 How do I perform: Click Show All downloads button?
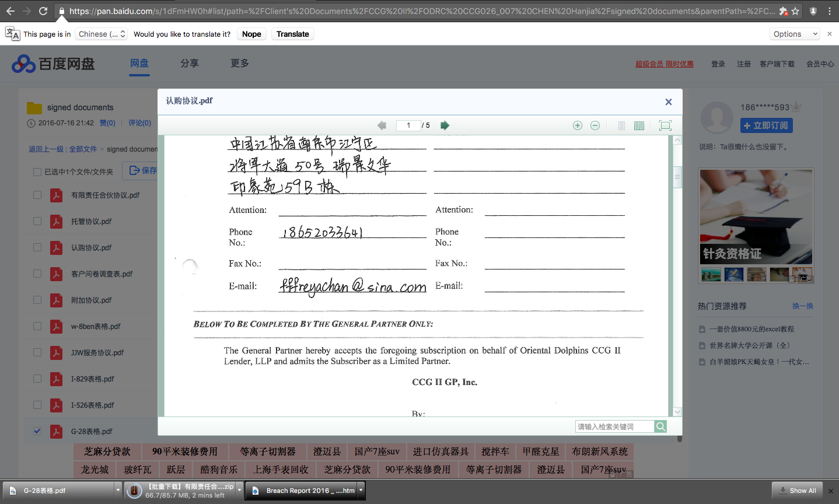point(798,491)
